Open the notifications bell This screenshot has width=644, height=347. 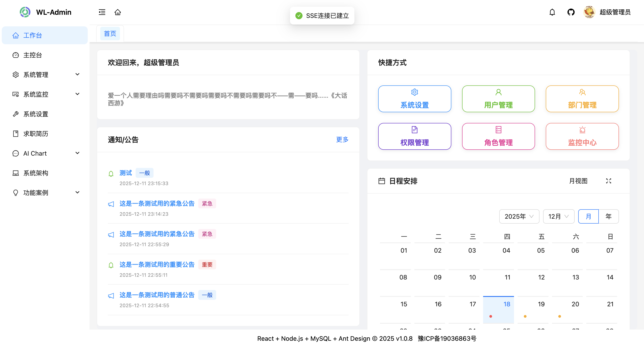click(x=552, y=12)
